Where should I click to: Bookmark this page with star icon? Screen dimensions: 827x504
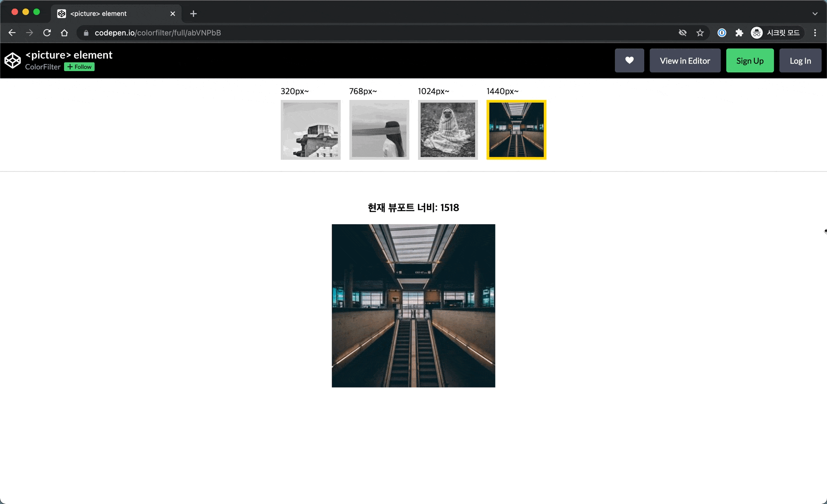[x=700, y=33]
